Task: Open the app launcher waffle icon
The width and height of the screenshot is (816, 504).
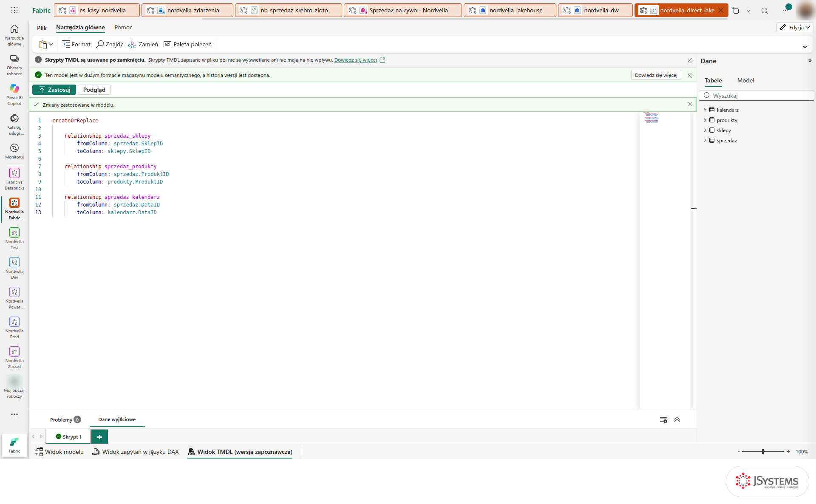Action: 14,10
